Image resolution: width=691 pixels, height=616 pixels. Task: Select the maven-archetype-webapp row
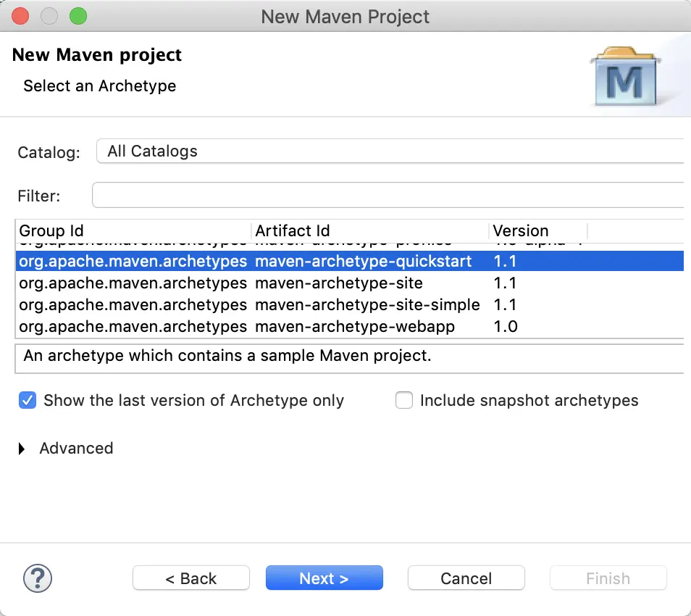pyautogui.click(x=349, y=327)
